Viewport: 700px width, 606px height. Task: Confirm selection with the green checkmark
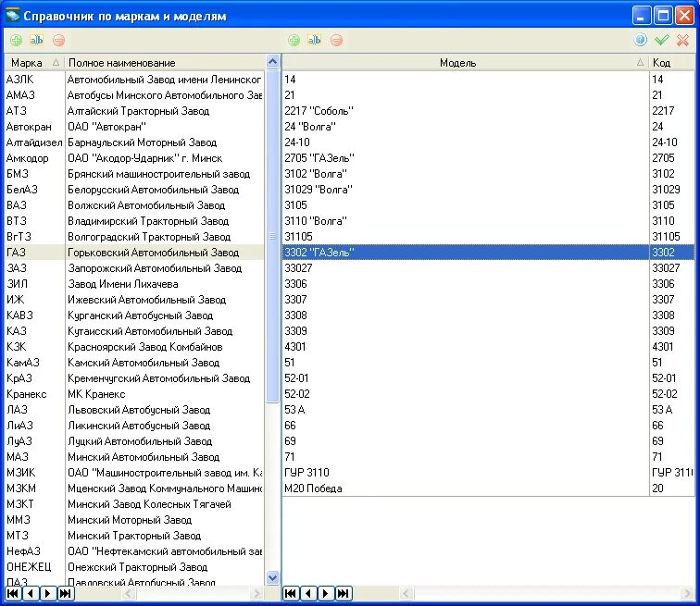(x=662, y=40)
